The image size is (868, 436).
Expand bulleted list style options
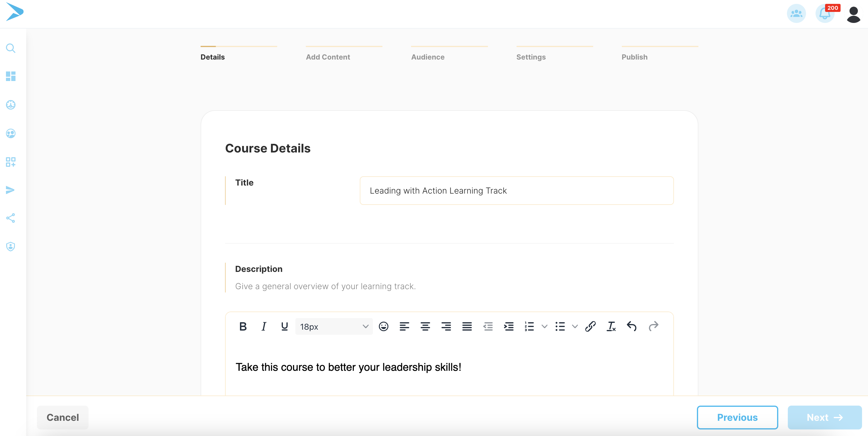[575, 327]
